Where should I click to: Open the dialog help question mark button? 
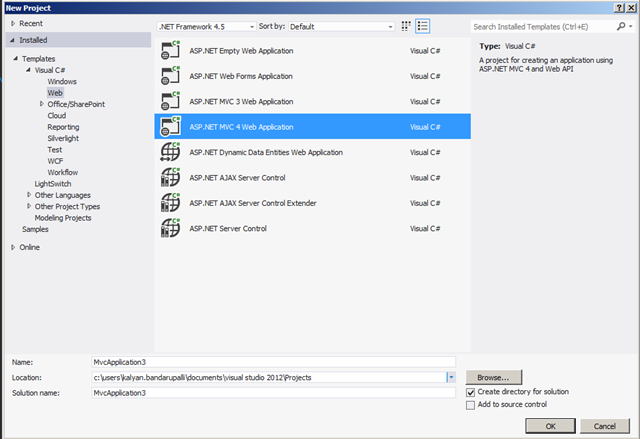point(619,8)
